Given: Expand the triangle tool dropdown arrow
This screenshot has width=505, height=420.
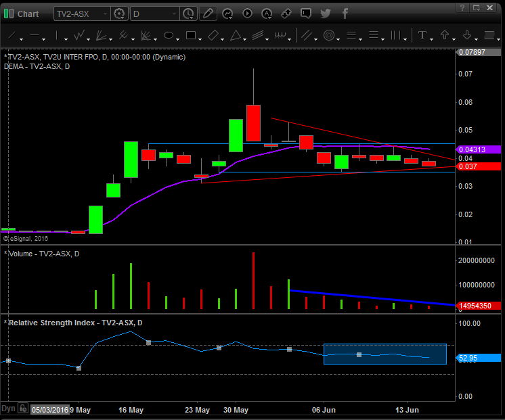Looking at the screenshot, I should 245,40.
